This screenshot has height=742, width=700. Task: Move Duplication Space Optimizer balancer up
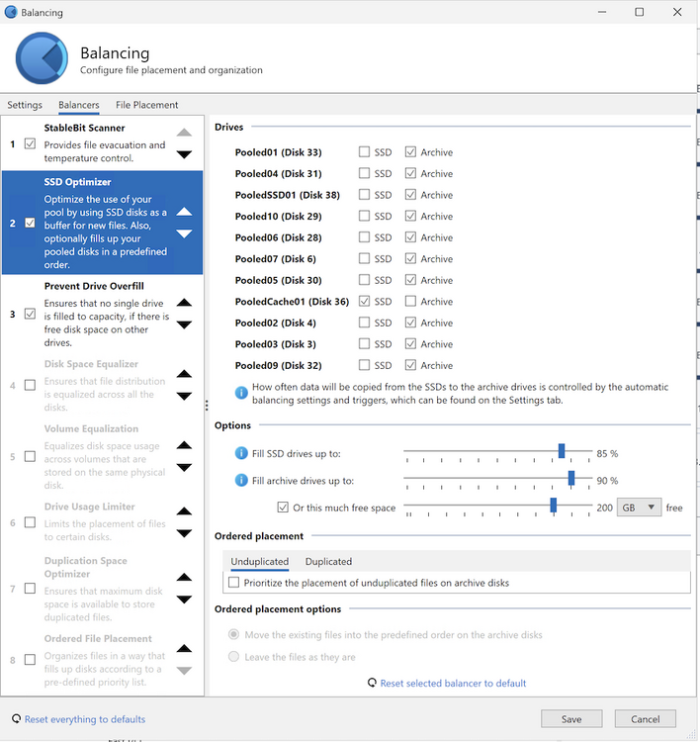pyautogui.click(x=184, y=577)
